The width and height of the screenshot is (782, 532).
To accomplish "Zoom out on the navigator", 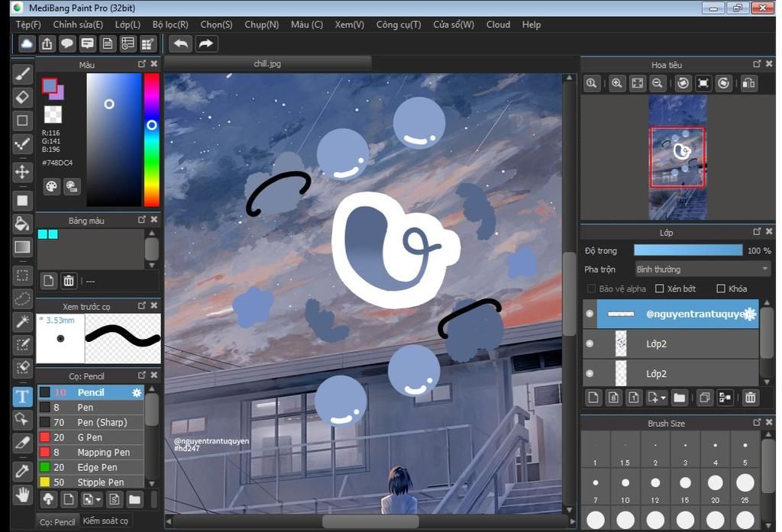I will coord(658,83).
